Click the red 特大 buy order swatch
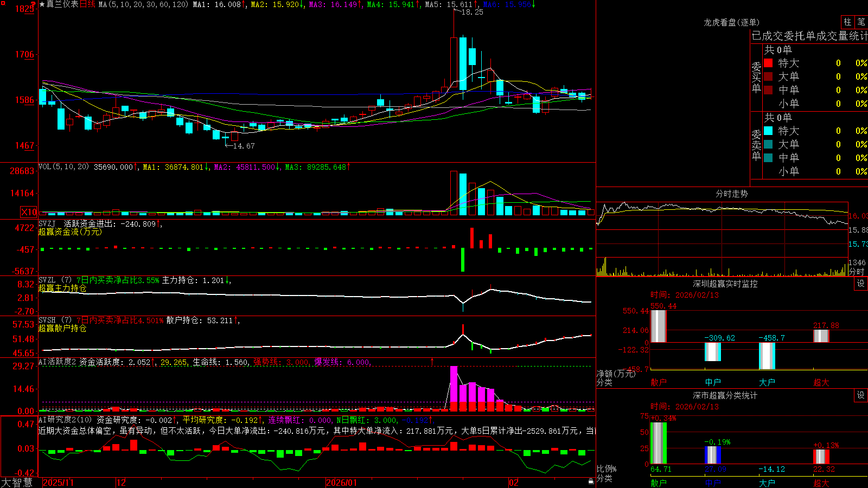 tap(768, 63)
